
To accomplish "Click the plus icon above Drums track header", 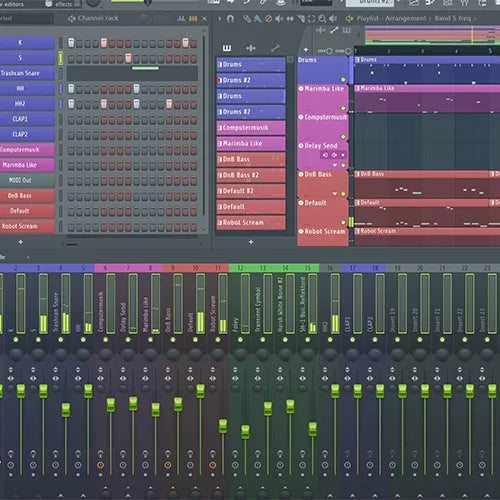I will tap(306, 50).
